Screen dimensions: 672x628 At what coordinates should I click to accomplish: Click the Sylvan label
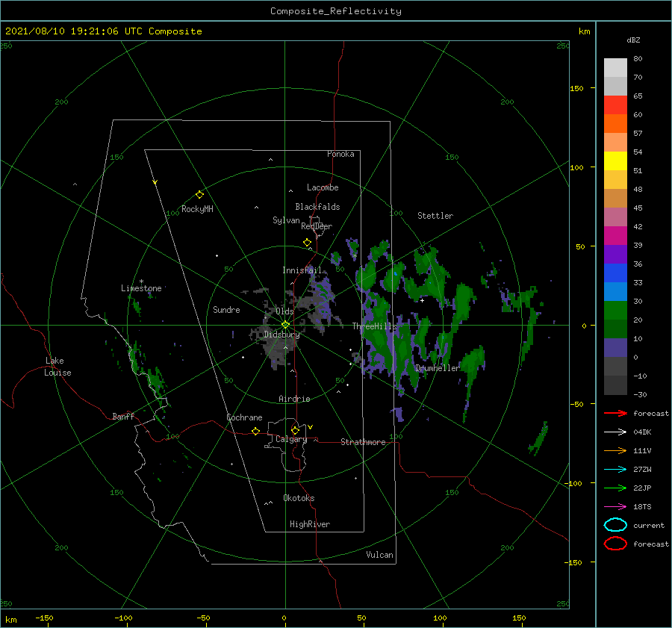pos(286,220)
